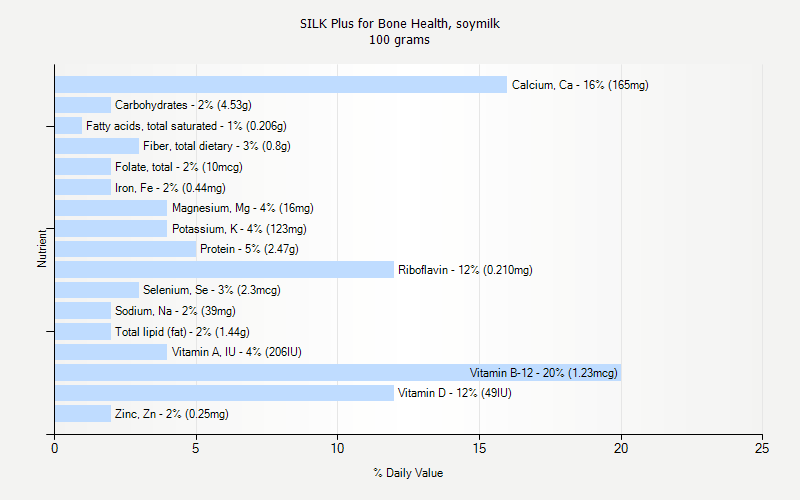800x500 pixels.
Task: Select the '100 grams' subtitle
Action: pos(399,40)
